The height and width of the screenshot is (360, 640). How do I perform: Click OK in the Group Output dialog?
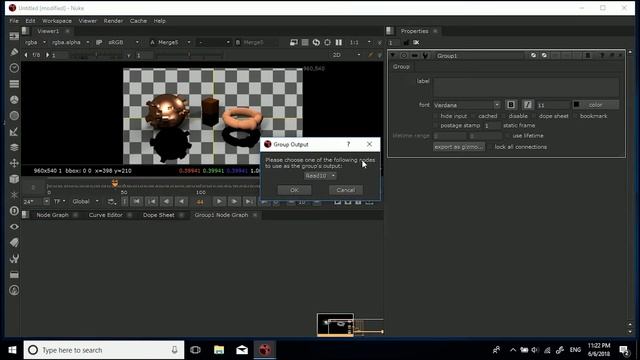[294, 190]
